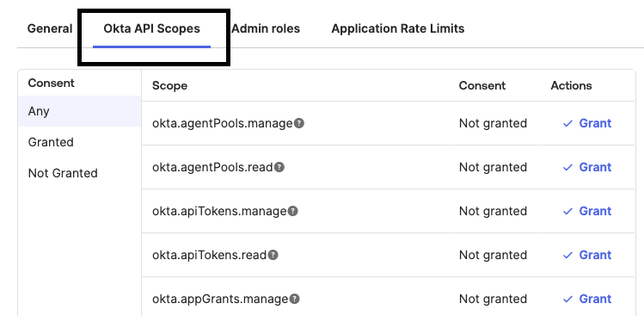Grant the okta.agentPools.manage scope
The width and height of the screenshot is (644, 316).
[x=587, y=123]
